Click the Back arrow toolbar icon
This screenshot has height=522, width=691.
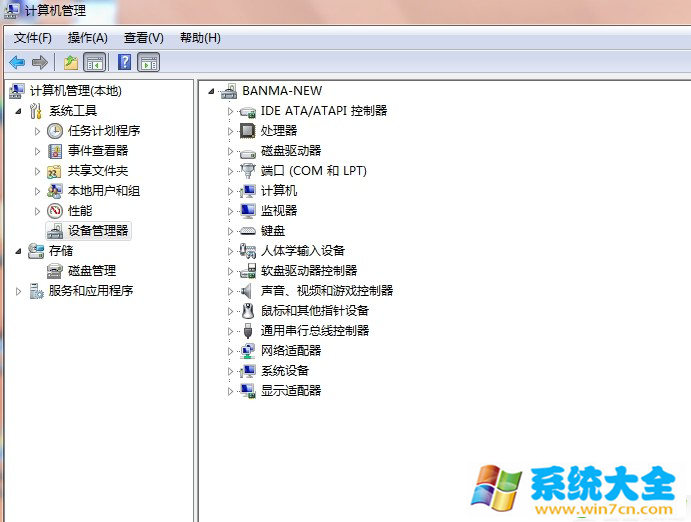click(x=17, y=63)
